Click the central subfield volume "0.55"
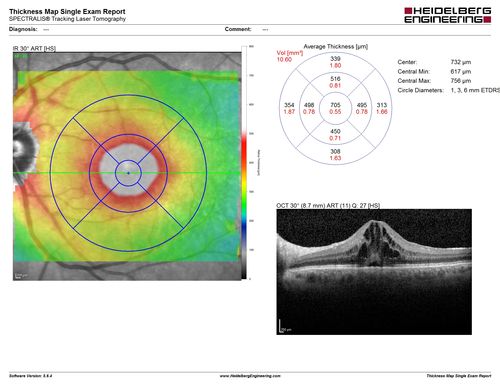Viewport: 500px width, 386px height. click(335, 112)
